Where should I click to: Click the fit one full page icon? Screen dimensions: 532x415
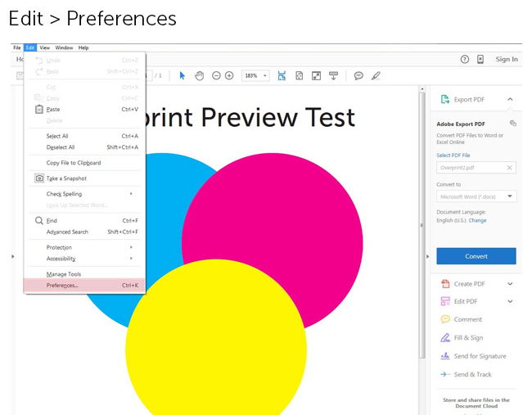tap(300, 75)
